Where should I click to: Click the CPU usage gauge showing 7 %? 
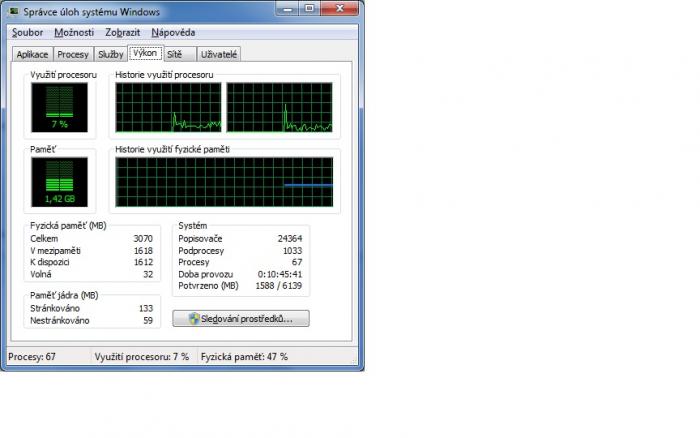point(60,107)
